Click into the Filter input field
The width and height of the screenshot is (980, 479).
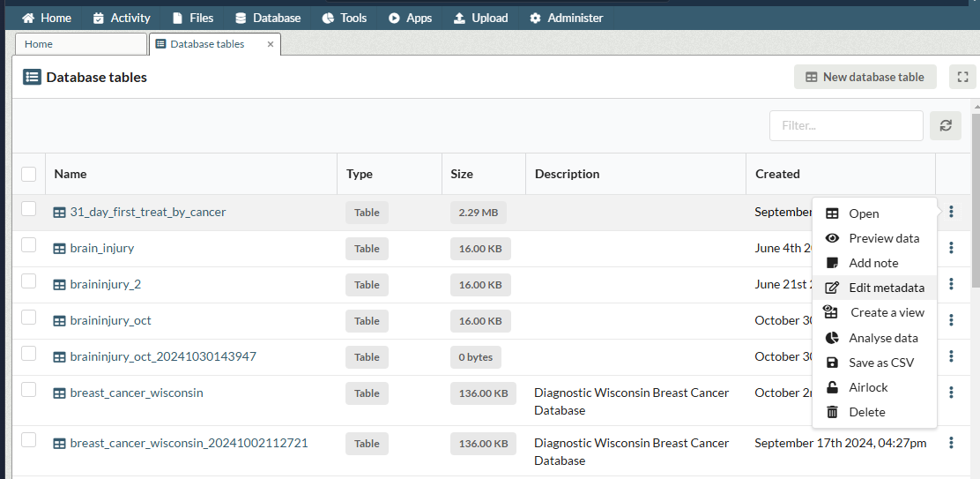845,125
